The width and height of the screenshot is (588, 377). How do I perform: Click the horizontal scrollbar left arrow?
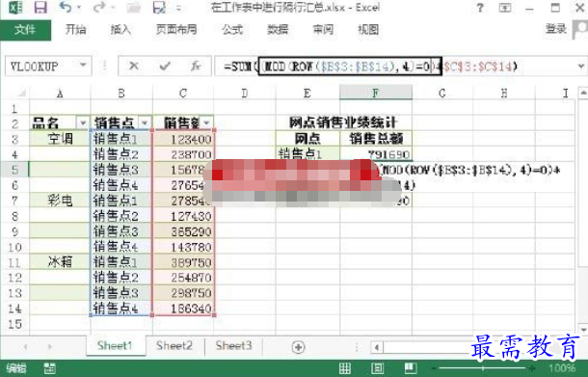click(377, 347)
